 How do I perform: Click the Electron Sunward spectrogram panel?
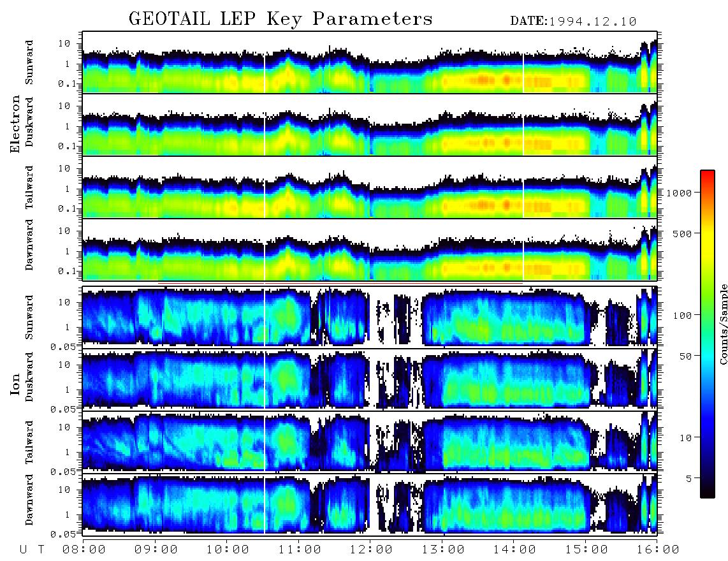tap(370, 62)
